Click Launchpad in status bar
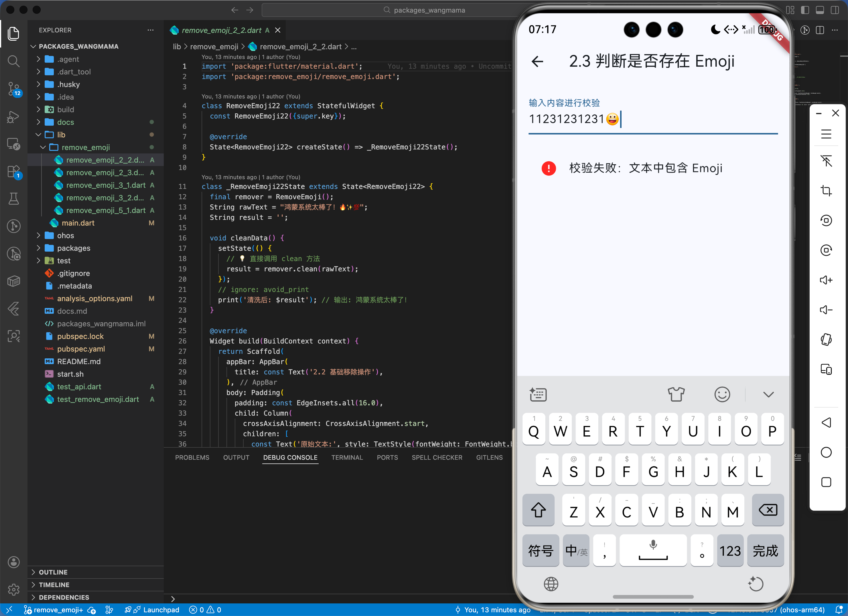 click(161, 610)
